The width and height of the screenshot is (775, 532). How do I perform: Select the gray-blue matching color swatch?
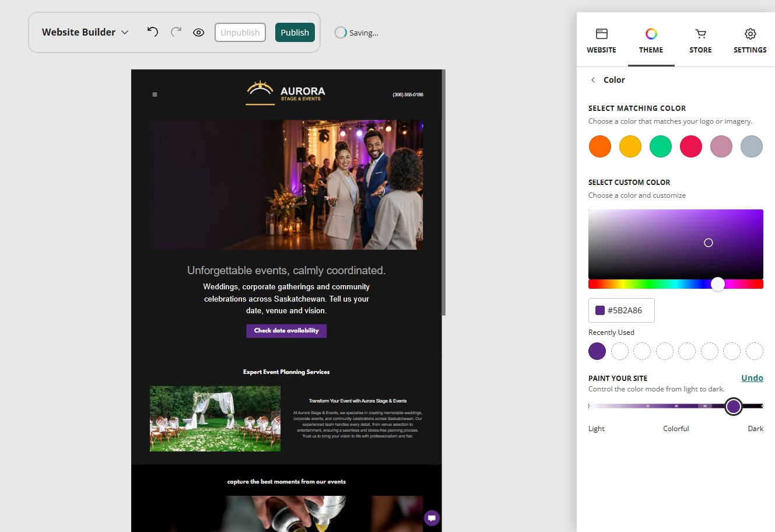tap(752, 146)
